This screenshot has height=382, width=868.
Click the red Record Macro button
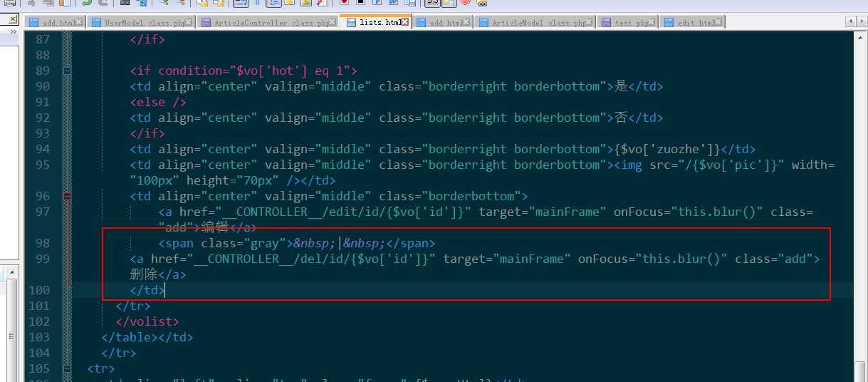click(343, 3)
